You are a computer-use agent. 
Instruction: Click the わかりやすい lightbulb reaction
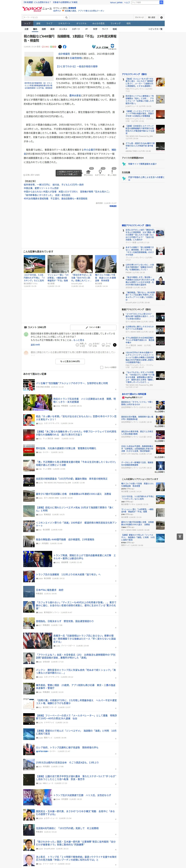pos(100,172)
